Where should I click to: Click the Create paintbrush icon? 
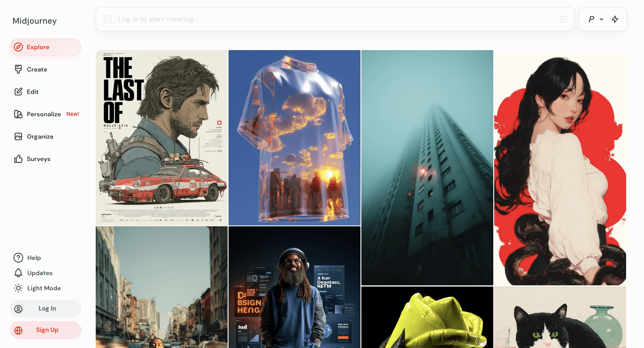click(x=18, y=69)
